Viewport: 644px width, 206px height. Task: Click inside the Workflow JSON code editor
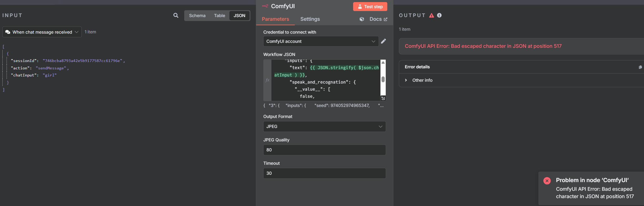[x=326, y=80]
